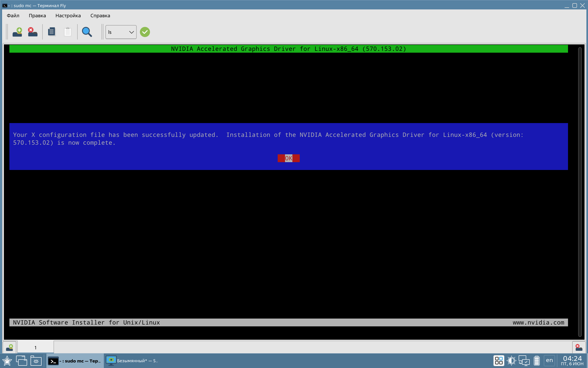Open a new terminal tab from the toolbar
This screenshot has height=368, width=588.
coord(17,32)
